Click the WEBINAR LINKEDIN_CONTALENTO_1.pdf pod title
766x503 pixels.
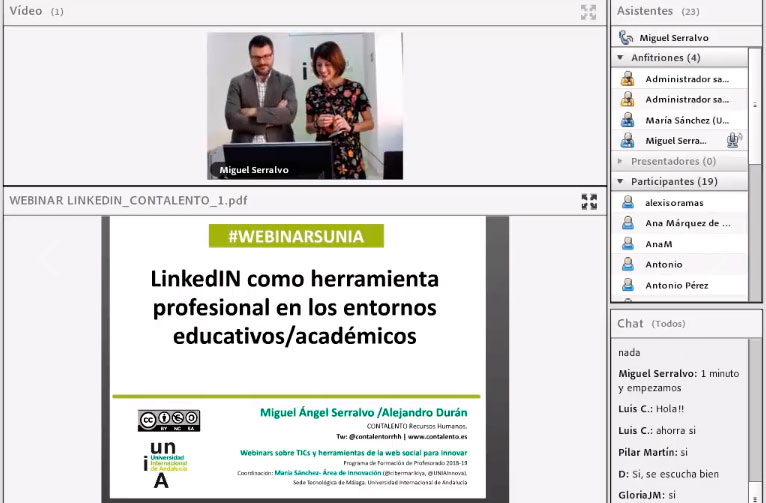128,200
